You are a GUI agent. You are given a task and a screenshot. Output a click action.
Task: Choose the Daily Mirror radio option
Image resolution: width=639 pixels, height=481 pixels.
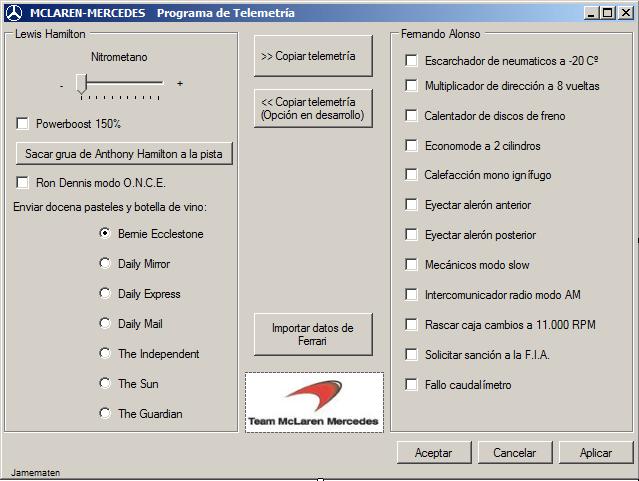(x=105, y=264)
